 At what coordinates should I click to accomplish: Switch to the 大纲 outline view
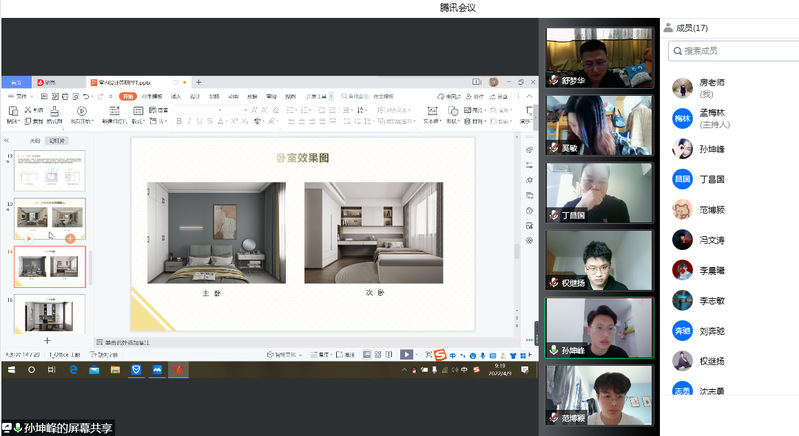(x=35, y=141)
